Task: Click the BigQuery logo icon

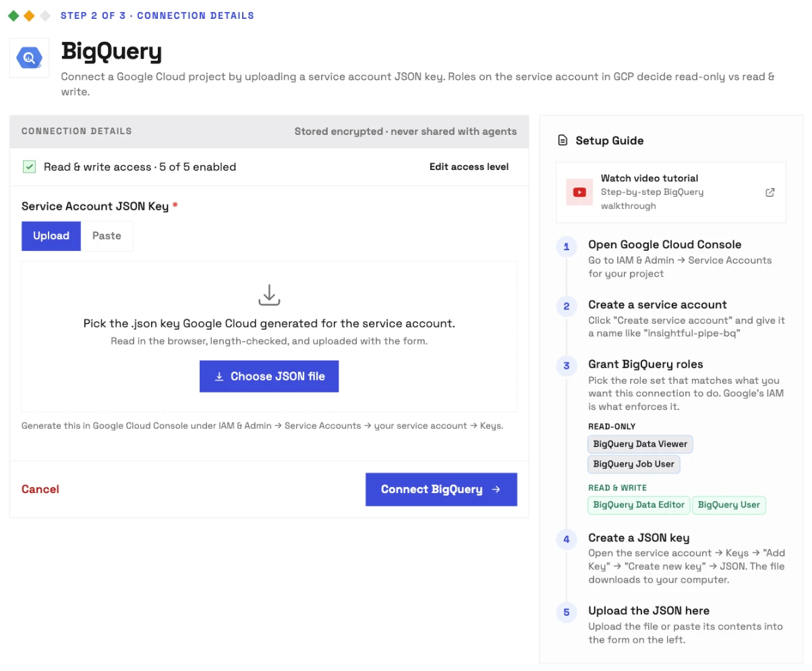Action: pos(29,58)
